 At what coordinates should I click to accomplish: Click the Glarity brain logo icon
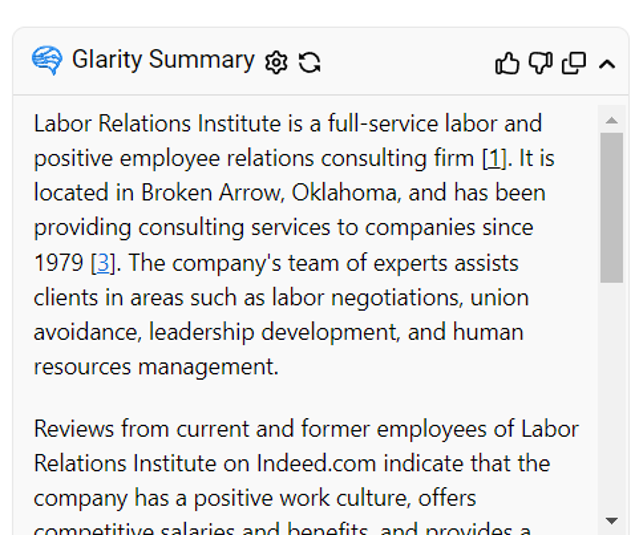(47, 61)
